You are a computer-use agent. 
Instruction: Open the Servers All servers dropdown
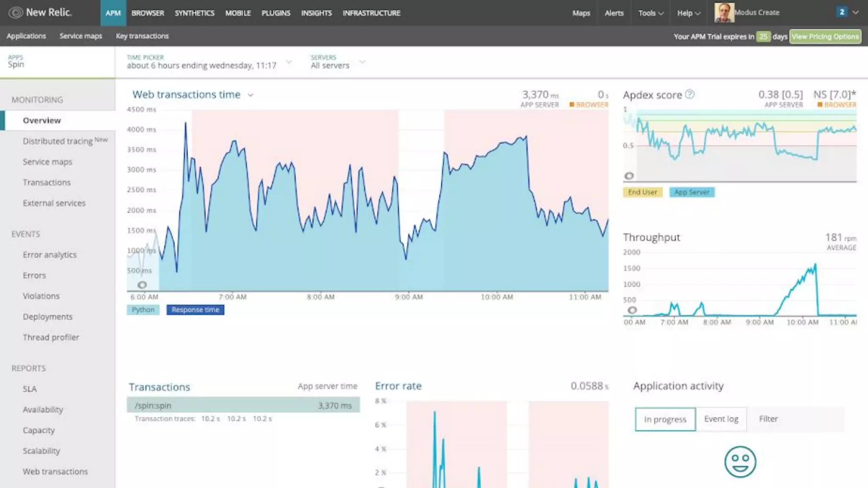[362, 62]
